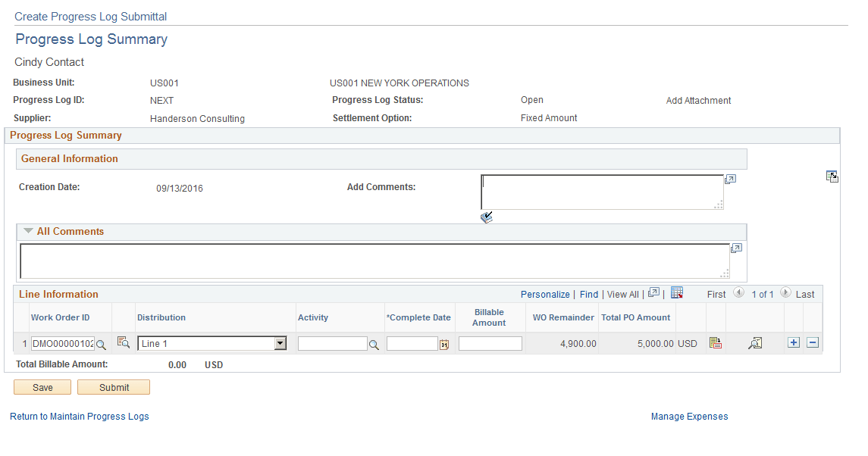Click Create Progress Log Submittal title
868x456 pixels.
(x=90, y=17)
